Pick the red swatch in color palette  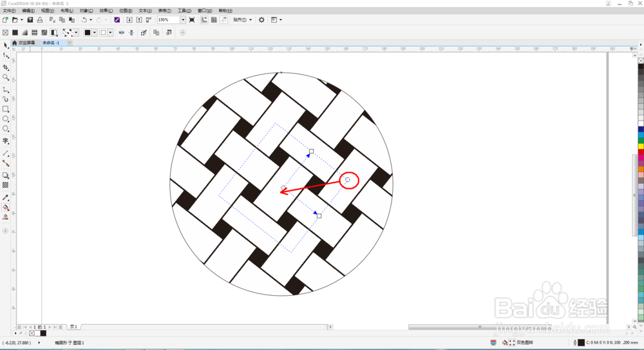pos(641,152)
